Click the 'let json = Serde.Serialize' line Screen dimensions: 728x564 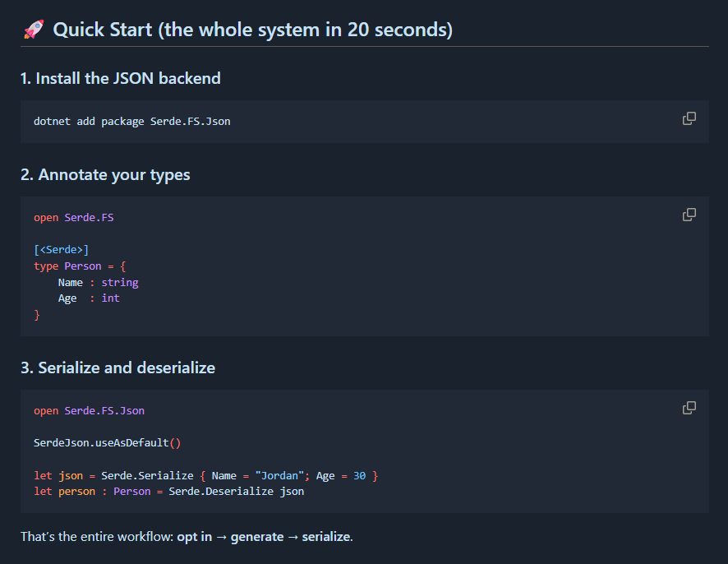(206, 476)
